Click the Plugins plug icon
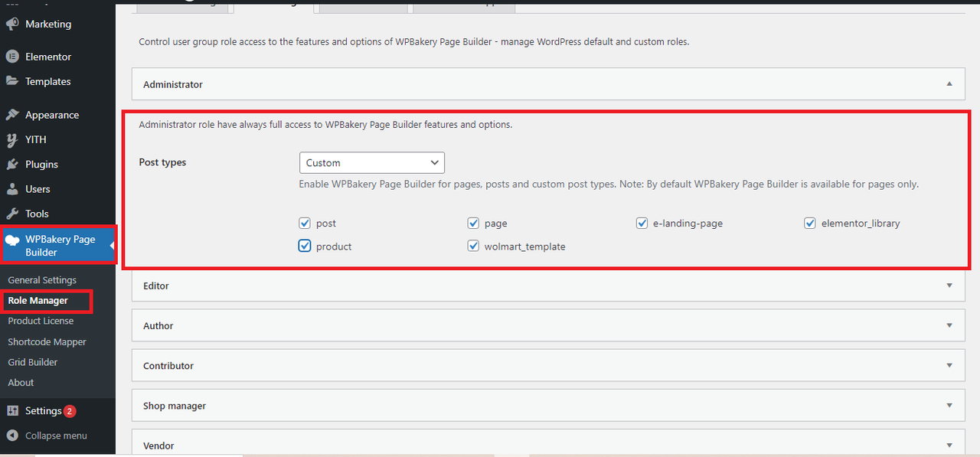The height and width of the screenshot is (457, 980). coord(12,164)
